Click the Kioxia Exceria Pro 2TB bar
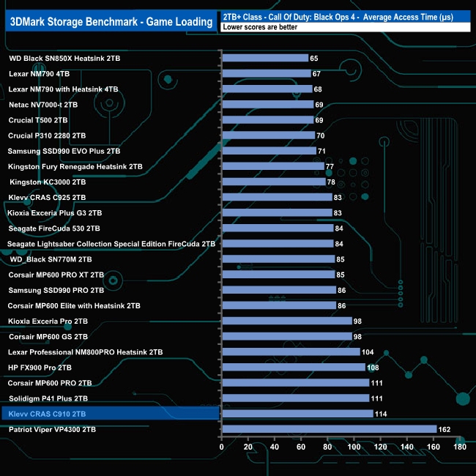476x476 pixels. pyautogui.click(x=287, y=321)
